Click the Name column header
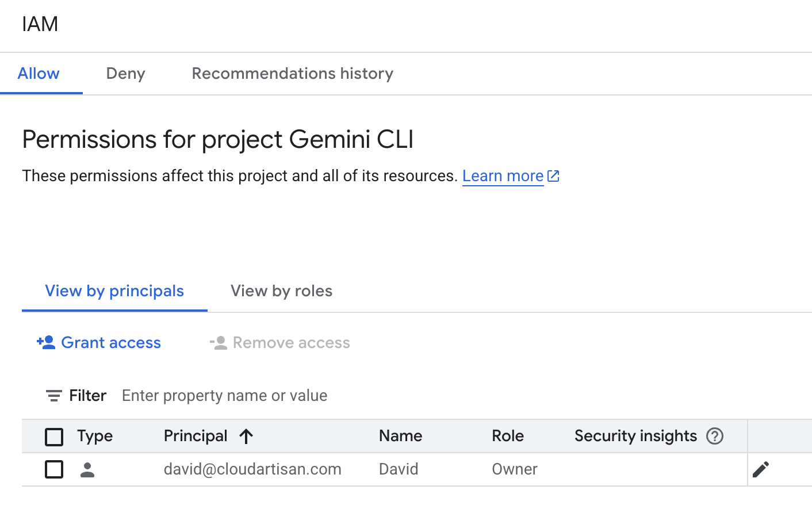The width and height of the screenshot is (812, 505). coord(401,436)
